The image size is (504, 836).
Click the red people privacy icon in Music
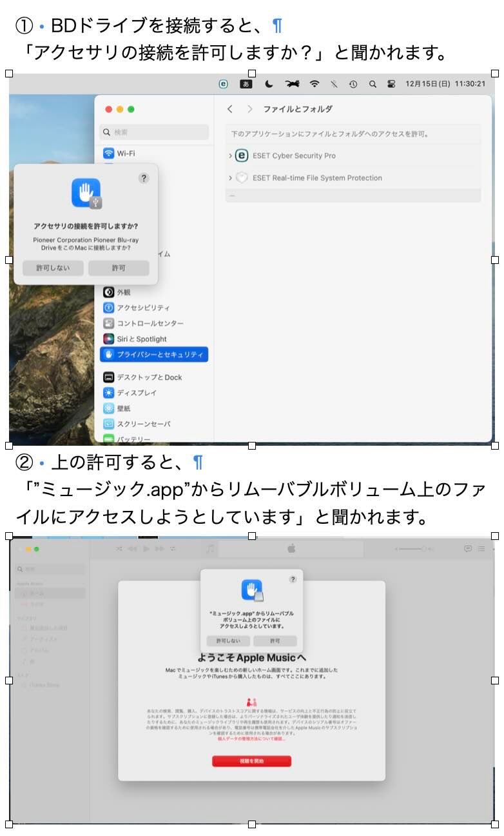[x=251, y=702]
